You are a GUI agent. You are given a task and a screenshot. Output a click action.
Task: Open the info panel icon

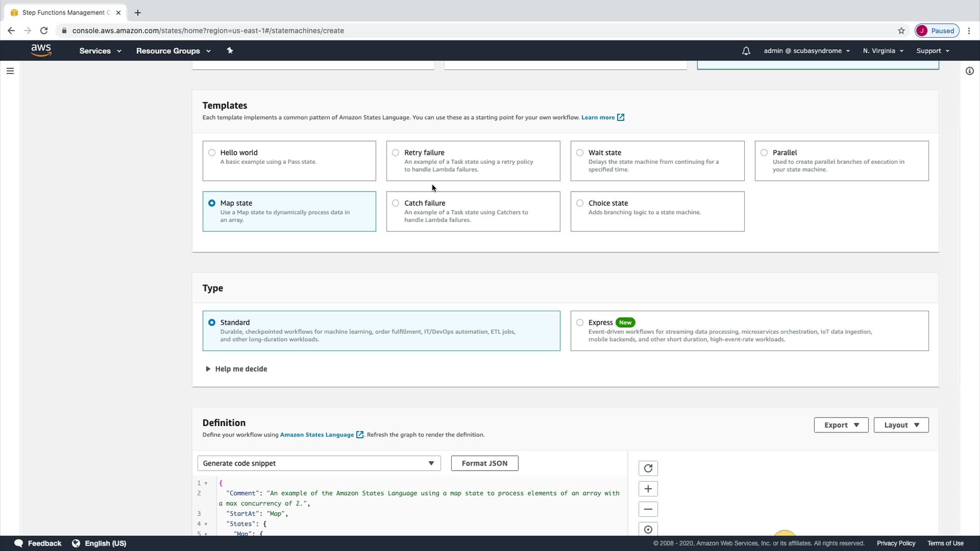969,71
